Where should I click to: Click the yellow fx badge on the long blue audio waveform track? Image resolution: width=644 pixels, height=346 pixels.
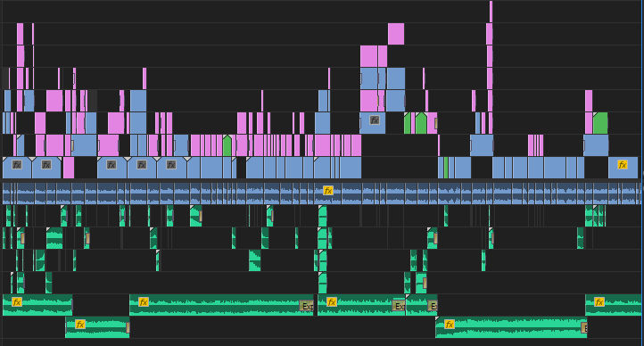(x=327, y=191)
